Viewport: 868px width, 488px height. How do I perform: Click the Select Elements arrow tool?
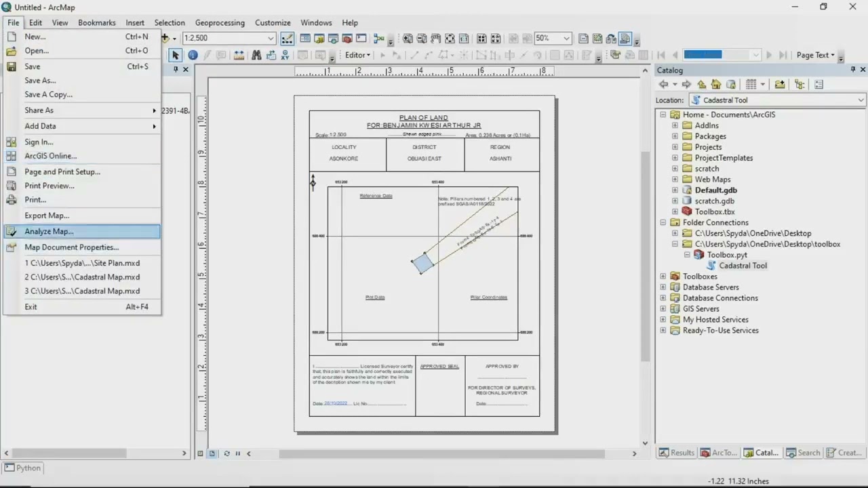point(176,55)
